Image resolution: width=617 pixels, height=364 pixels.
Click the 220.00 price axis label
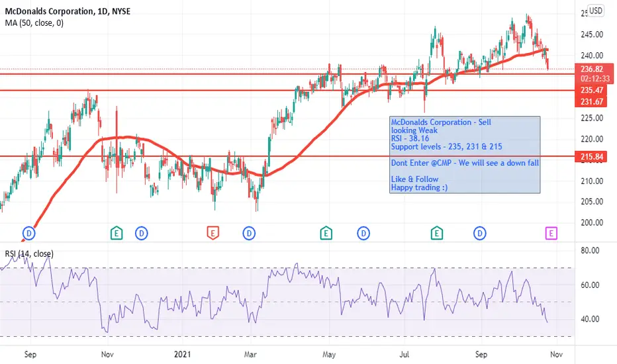[592, 139]
